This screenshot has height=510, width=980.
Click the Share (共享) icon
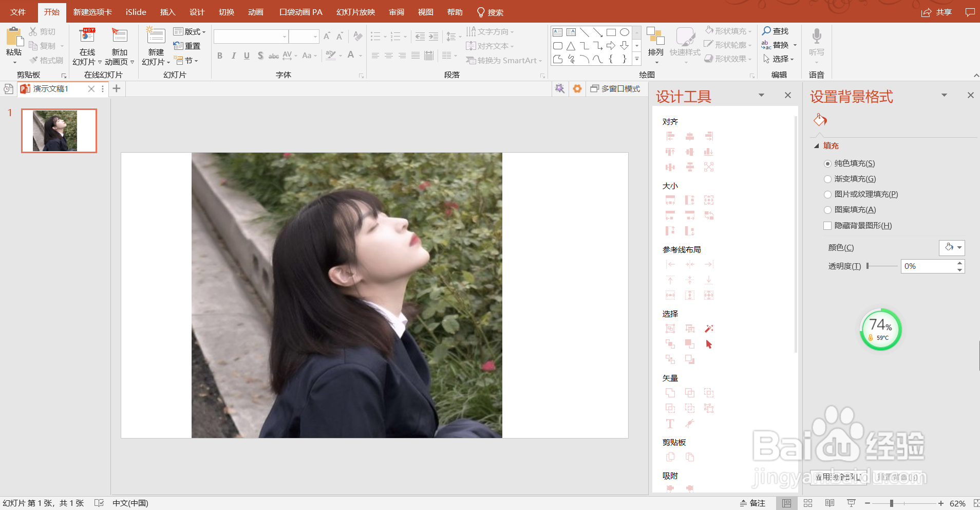pos(927,12)
